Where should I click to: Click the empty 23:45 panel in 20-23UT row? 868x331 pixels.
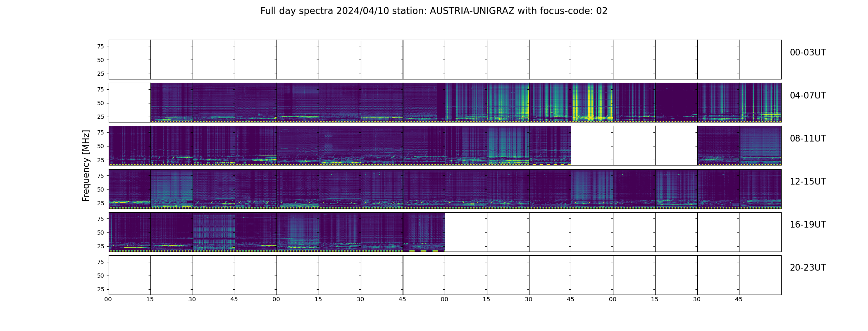[x=760, y=275]
